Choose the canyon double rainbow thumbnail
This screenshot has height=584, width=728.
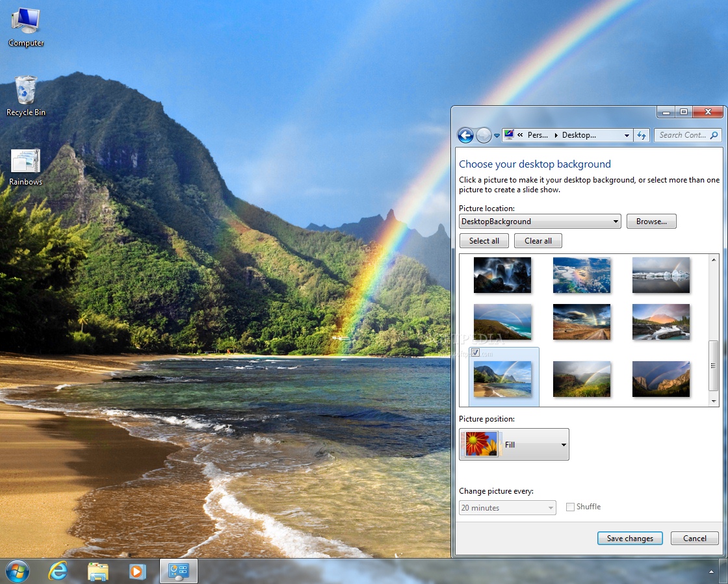pos(661,379)
